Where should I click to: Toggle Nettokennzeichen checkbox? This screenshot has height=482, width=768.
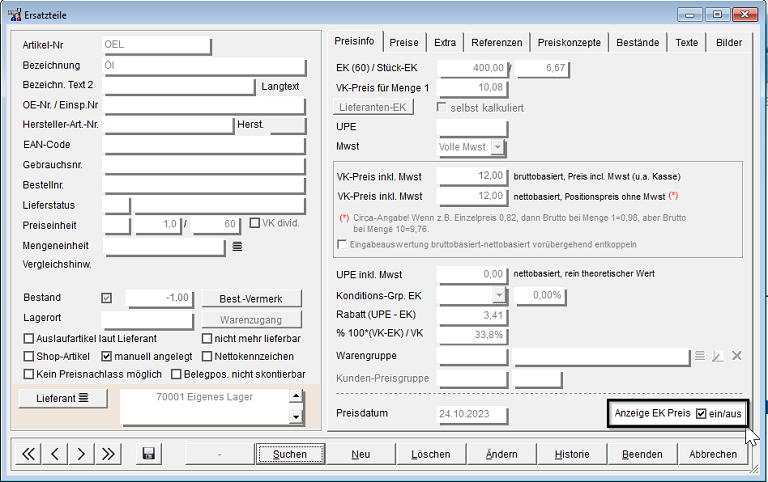[207, 356]
